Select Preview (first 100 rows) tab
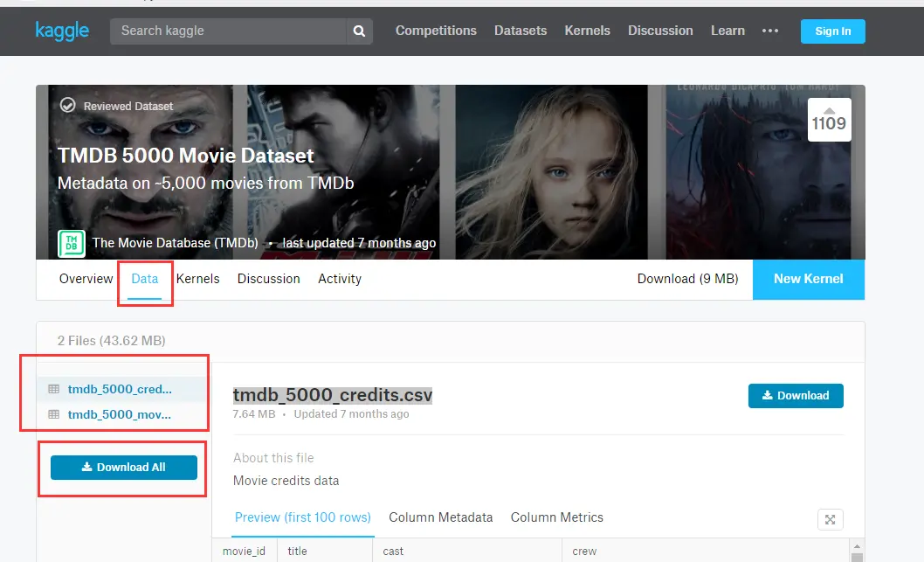The height and width of the screenshot is (562, 924). [x=303, y=517]
